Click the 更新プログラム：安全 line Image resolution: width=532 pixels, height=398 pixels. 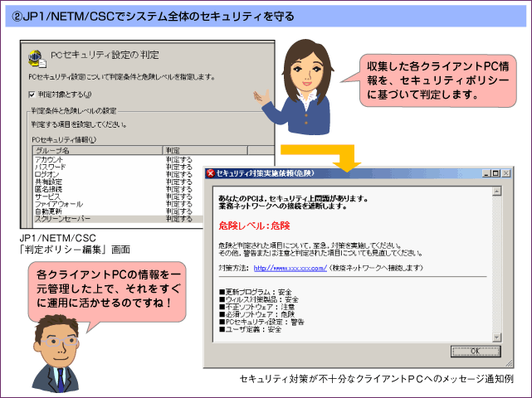point(255,292)
